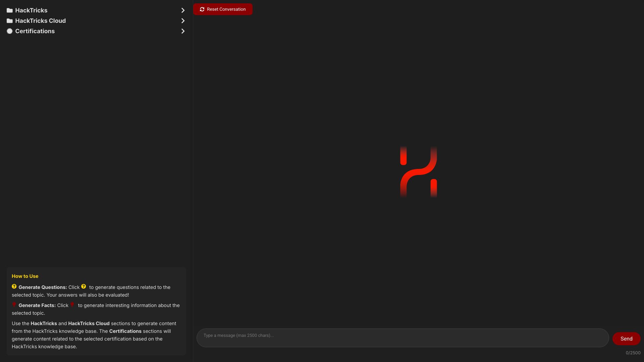The width and height of the screenshot is (644, 362).
Task: Click the yellow question icon before Generate Questions
Action: [14, 287]
